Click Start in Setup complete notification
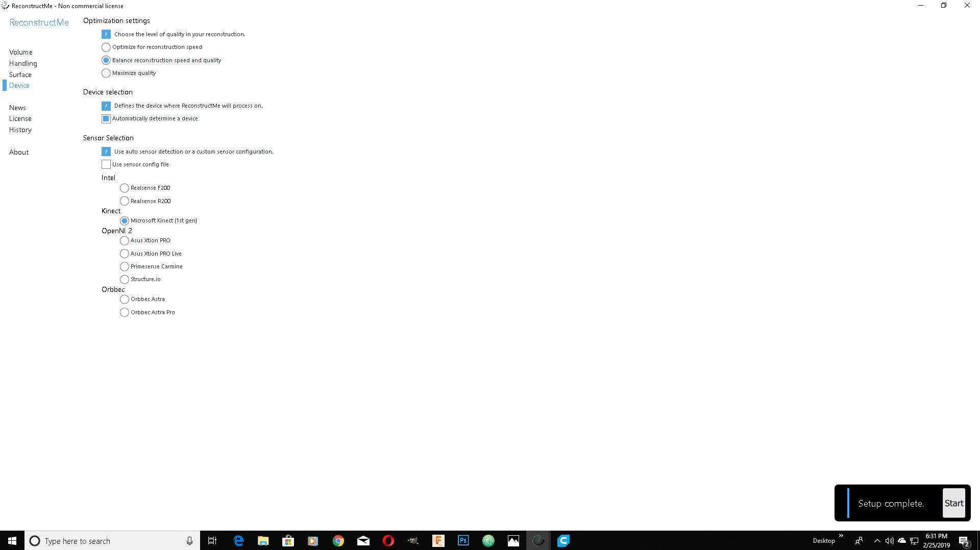This screenshot has width=980, height=550. point(953,503)
